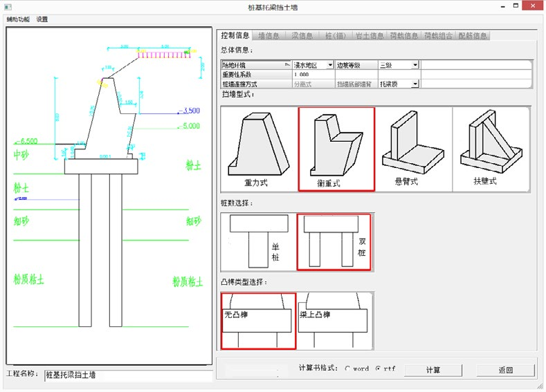The width and height of the screenshot is (546, 392).
Task: Click the 工程名称 text field
Action: click(x=128, y=375)
